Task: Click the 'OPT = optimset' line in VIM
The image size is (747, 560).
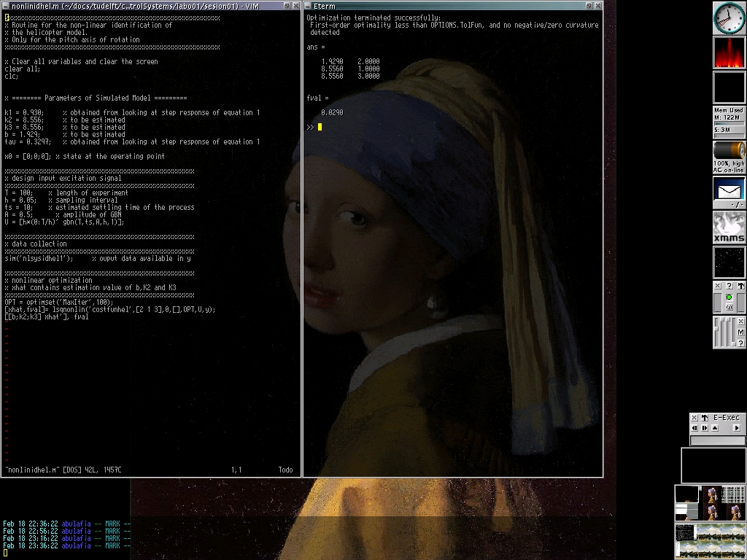Action: click(x=58, y=302)
